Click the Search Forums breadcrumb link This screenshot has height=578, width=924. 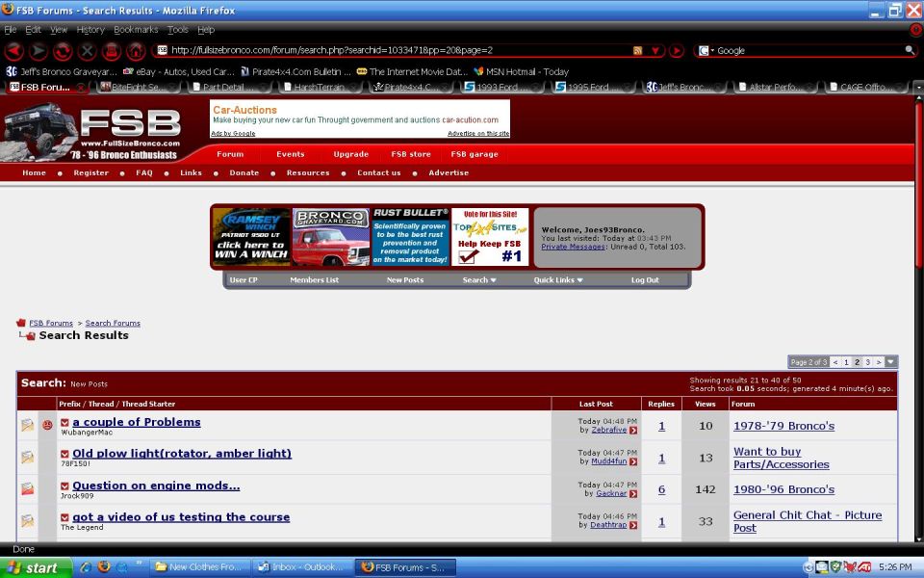(113, 324)
